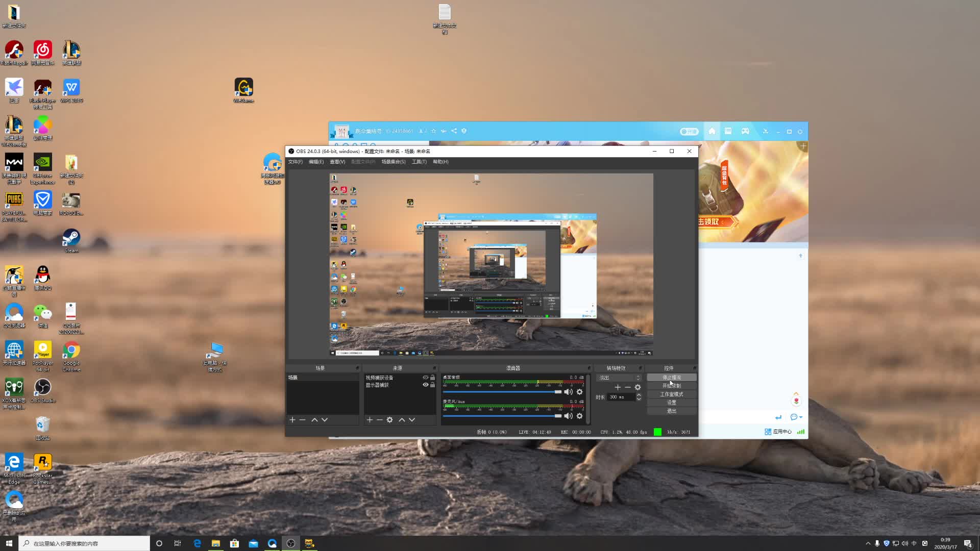Toggle visibility of 视频捕获设备 source
This screenshot has height=551, width=980.
[x=425, y=378]
